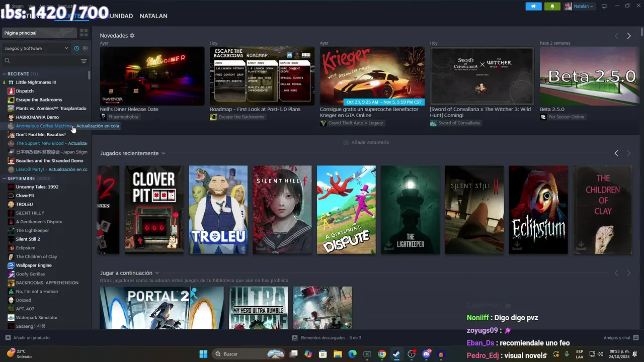Open Pro Soccer Online small icon
Screen dimensions: 644x362
[x=543, y=117]
